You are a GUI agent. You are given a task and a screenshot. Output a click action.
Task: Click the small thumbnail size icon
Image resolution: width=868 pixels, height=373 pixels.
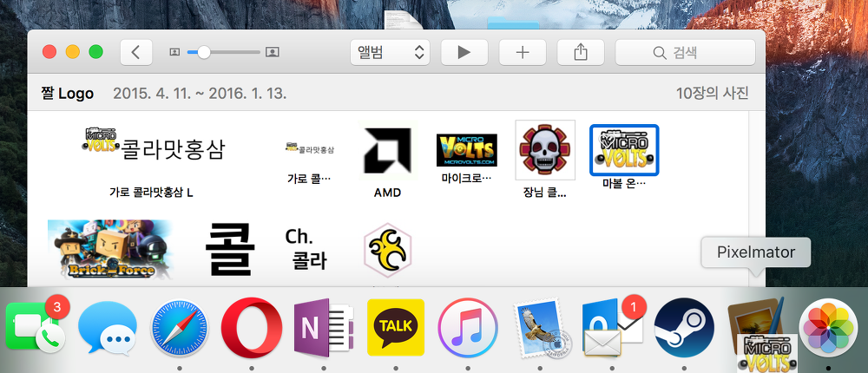(175, 52)
